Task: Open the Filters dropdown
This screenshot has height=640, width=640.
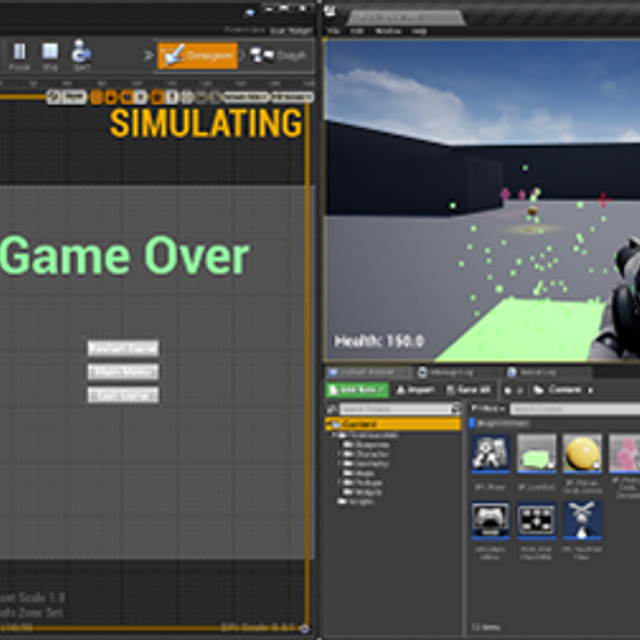Action: click(488, 409)
